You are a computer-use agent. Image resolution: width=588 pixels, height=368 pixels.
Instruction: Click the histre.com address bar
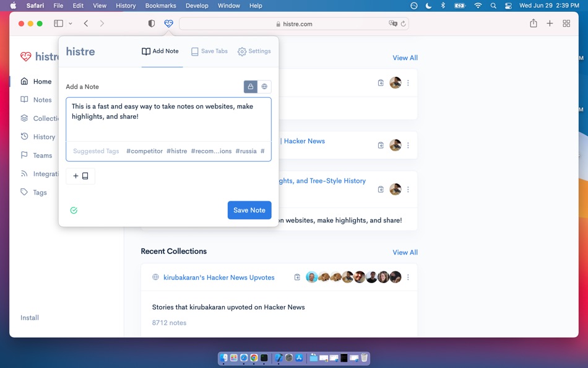pyautogui.click(x=294, y=24)
